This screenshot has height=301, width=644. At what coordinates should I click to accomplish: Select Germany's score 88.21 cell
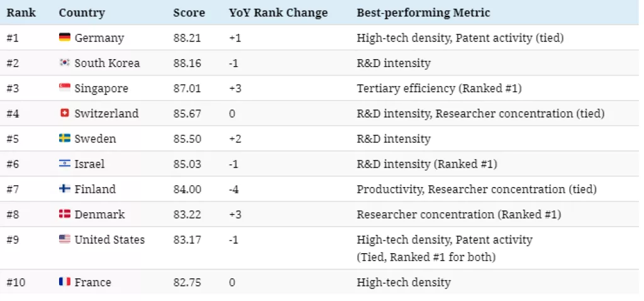click(188, 38)
